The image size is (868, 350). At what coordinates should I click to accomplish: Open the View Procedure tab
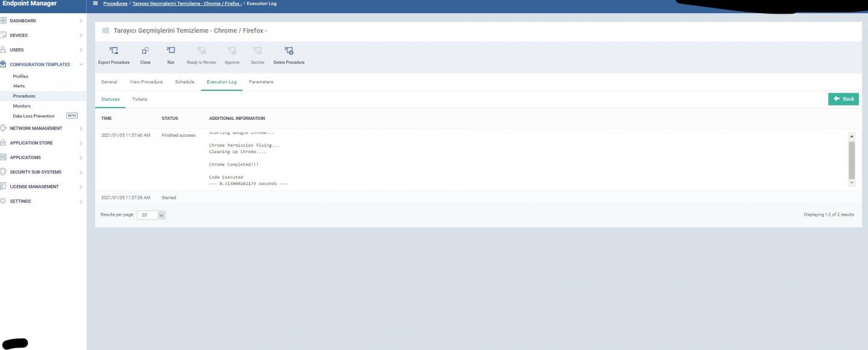pos(146,82)
